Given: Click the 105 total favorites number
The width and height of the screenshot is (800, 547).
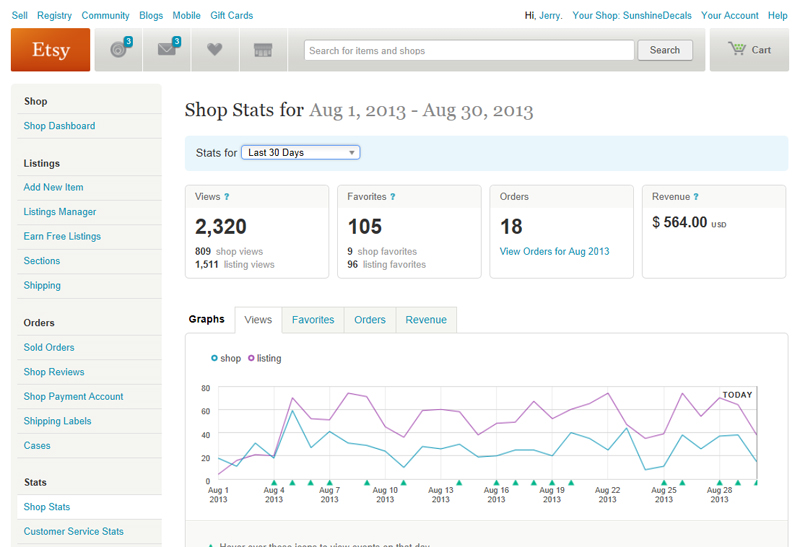Looking at the screenshot, I should (365, 227).
